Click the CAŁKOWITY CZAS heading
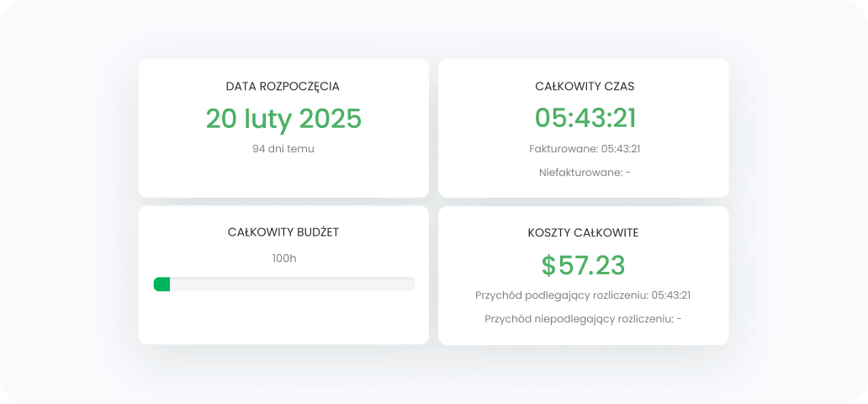The image size is (868, 404). [x=584, y=86]
